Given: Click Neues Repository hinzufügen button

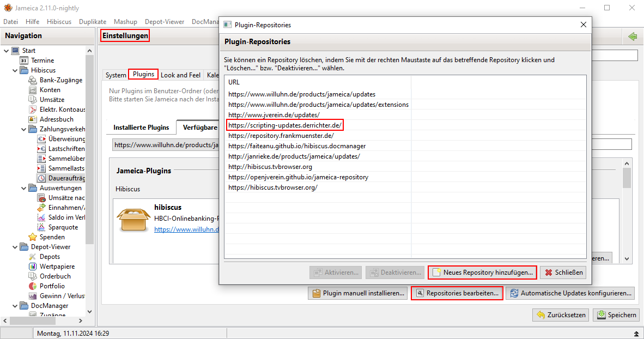Looking at the screenshot, I should [483, 273].
